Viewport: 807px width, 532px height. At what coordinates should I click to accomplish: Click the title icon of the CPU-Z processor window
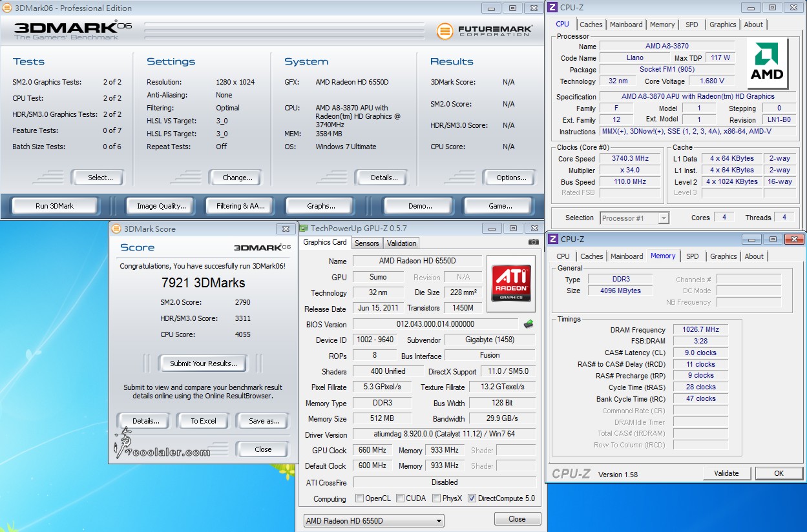tap(553, 8)
